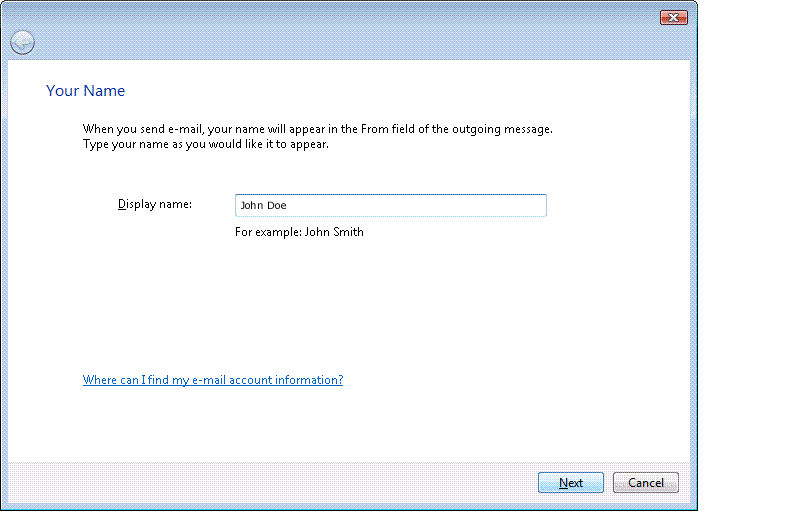Click the 'John Smith' example name text
Image resolution: width=800 pixels, height=525 pixels.
pyautogui.click(x=334, y=232)
